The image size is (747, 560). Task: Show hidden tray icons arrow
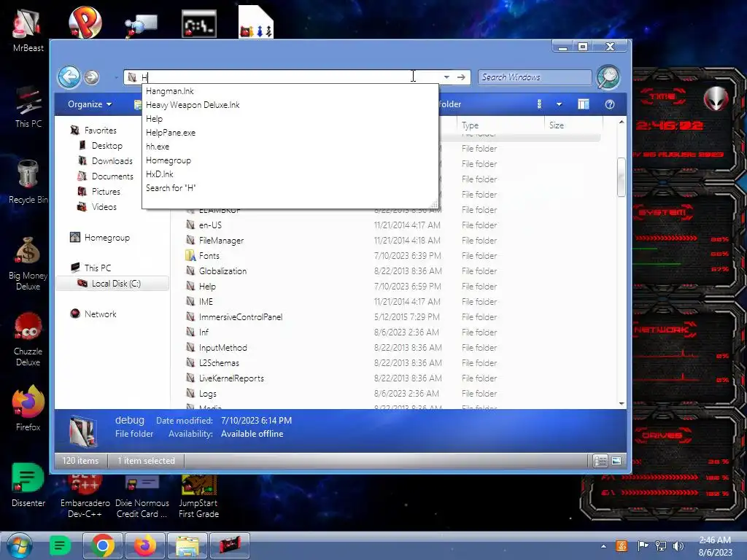(x=603, y=546)
